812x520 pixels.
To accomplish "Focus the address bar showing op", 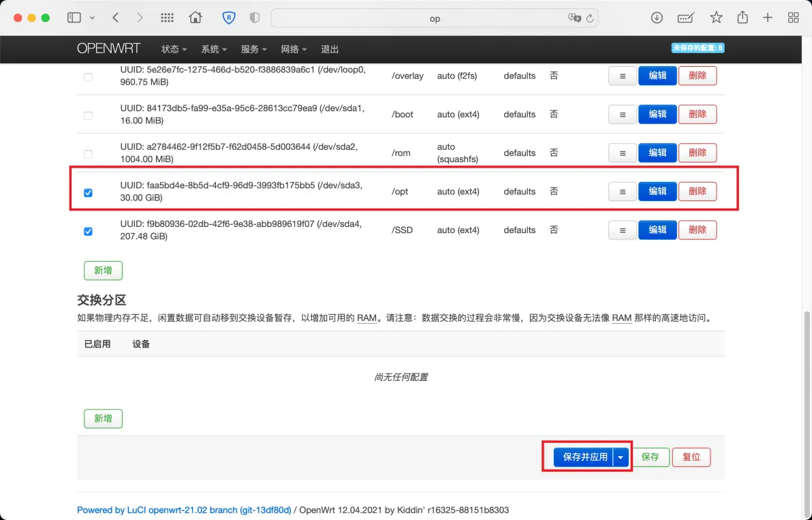I will (x=435, y=18).
